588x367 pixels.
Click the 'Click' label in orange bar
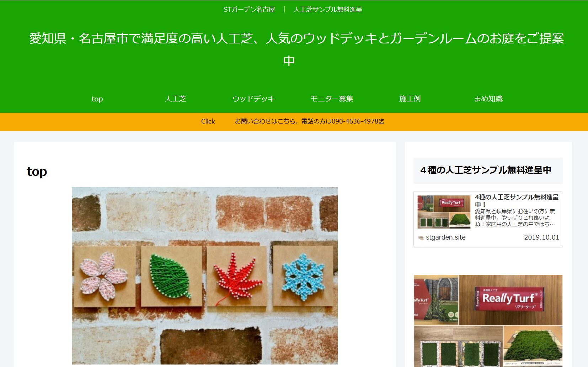coord(208,121)
